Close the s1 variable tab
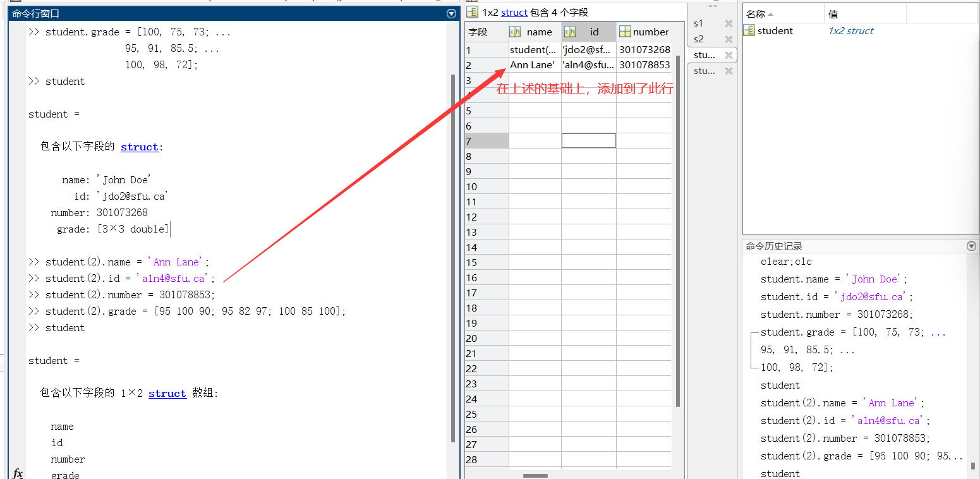 pyautogui.click(x=729, y=23)
